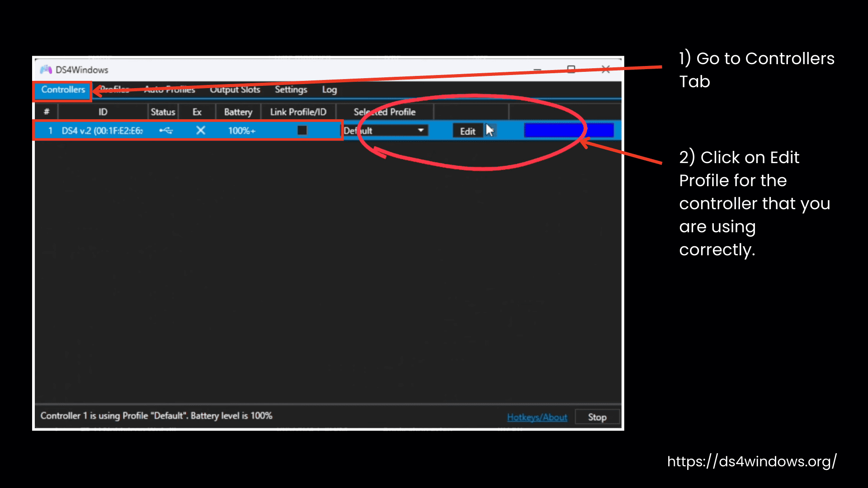Minimize the DS4Windows window
This screenshot has height=488, width=868.
point(537,70)
